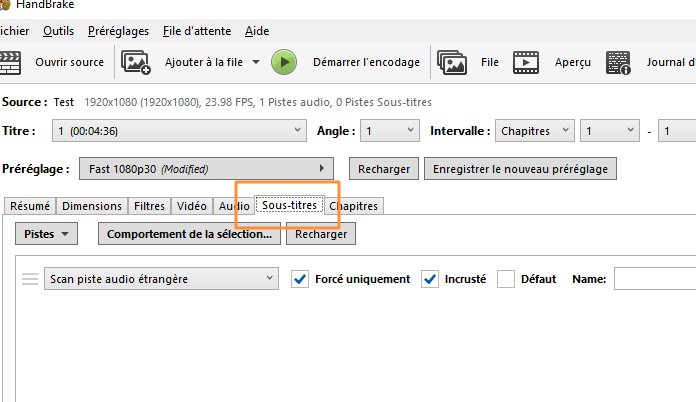The height and width of the screenshot is (402, 696).
Task: Open the activity log Journal icon
Action: (x=618, y=63)
